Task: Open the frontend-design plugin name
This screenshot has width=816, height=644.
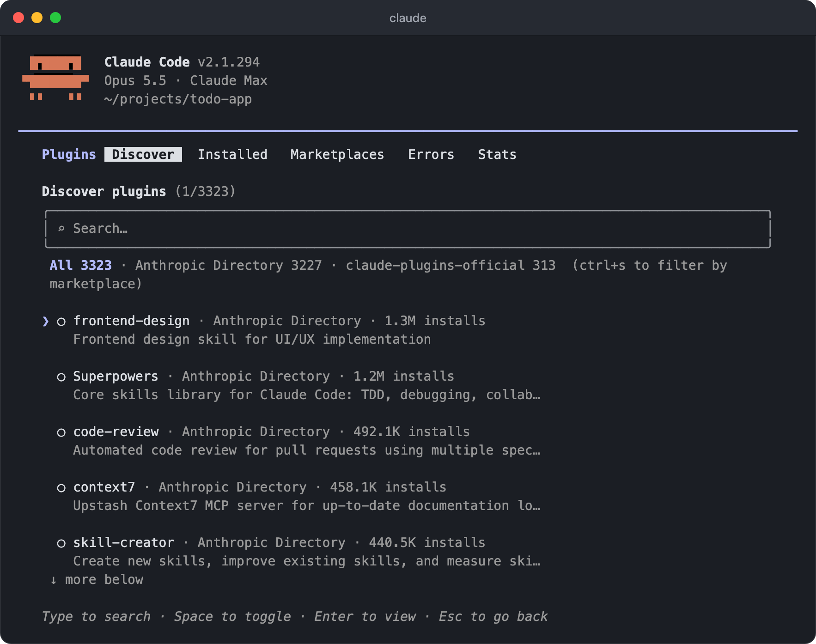Action: coord(131,321)
